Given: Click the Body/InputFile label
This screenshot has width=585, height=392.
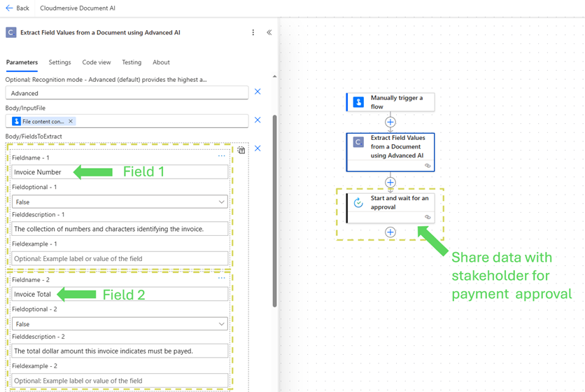Looking at the screenshot, I should [x=25, y=108].
